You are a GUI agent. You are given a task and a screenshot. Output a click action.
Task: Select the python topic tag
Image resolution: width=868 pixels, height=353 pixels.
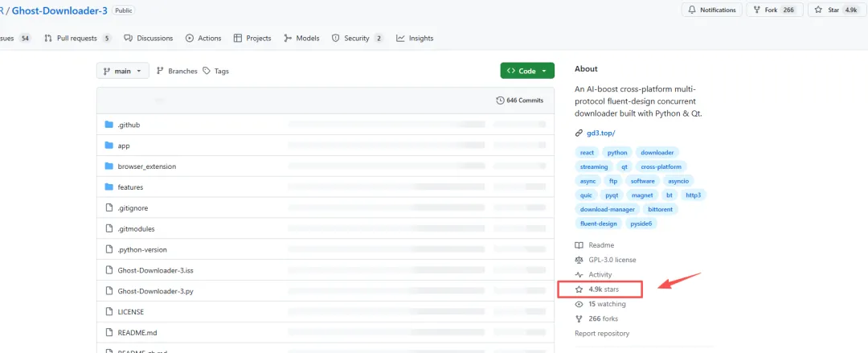pyautogui.click(x=617, y=153)
